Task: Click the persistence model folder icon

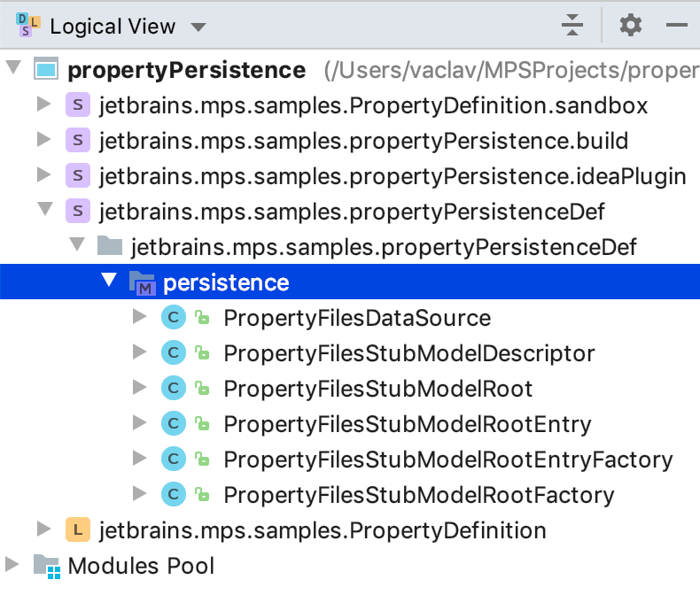Action: [x=142, y=282]
